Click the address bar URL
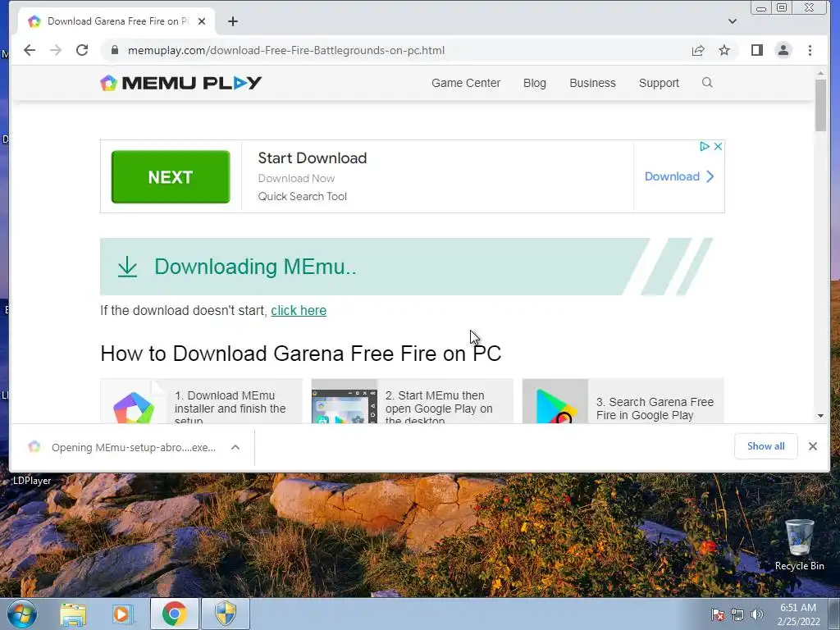840x630 pixels. [286, 50]
